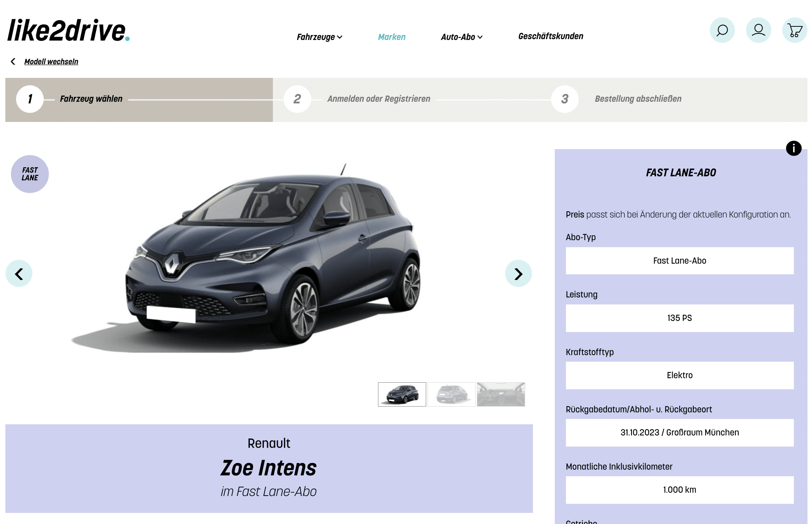Viewport: 812px width, 524px height.
Task: Open the Kraftstofftyp Elektro selector
Action: pyautogui.click(x=680, y=375)
